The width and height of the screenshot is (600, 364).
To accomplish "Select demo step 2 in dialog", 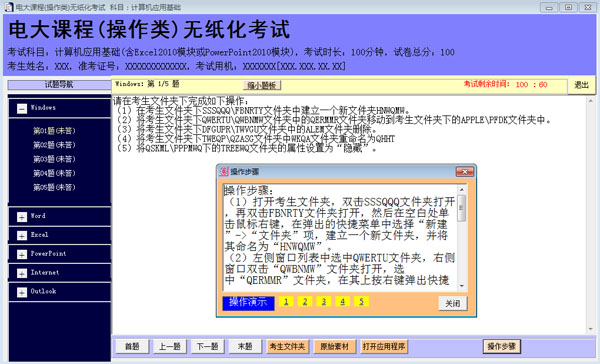I will pyautogui.click(x=305, y=302).
